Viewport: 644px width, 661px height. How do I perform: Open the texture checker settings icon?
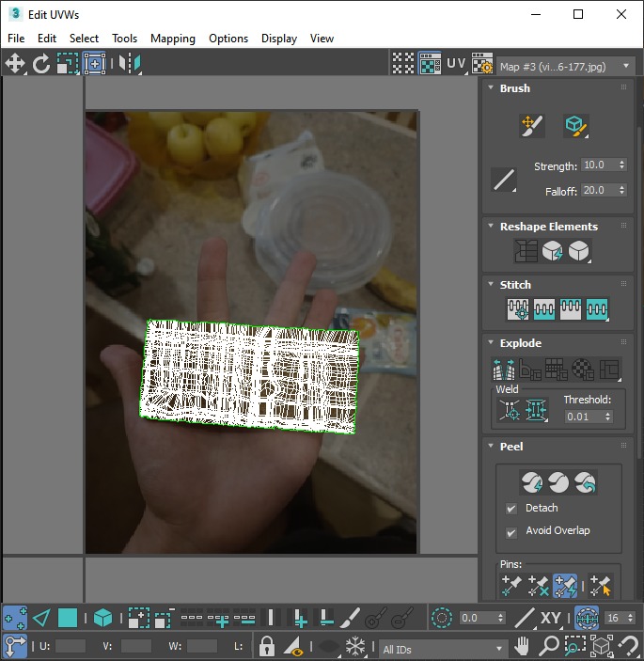tap(482, 64)
